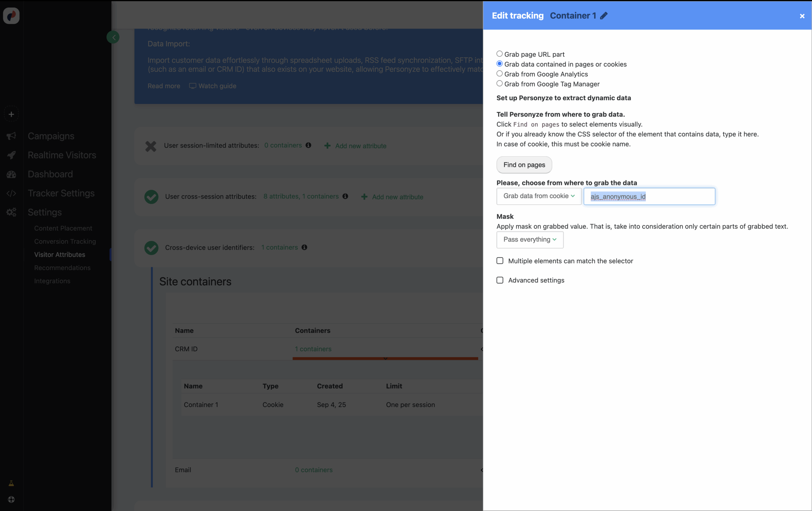Click the plus icon in sidebar

click(11, 114)
